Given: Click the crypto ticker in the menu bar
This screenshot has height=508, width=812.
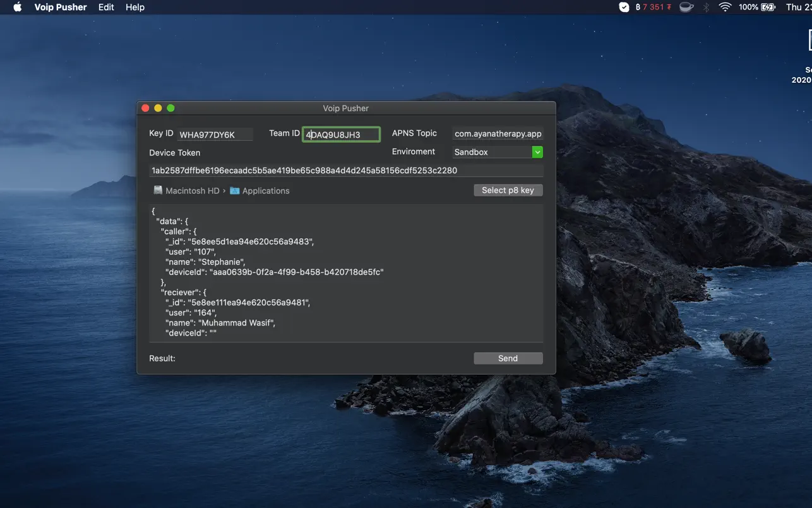Looking at the screenshot, I should (652, 7).
